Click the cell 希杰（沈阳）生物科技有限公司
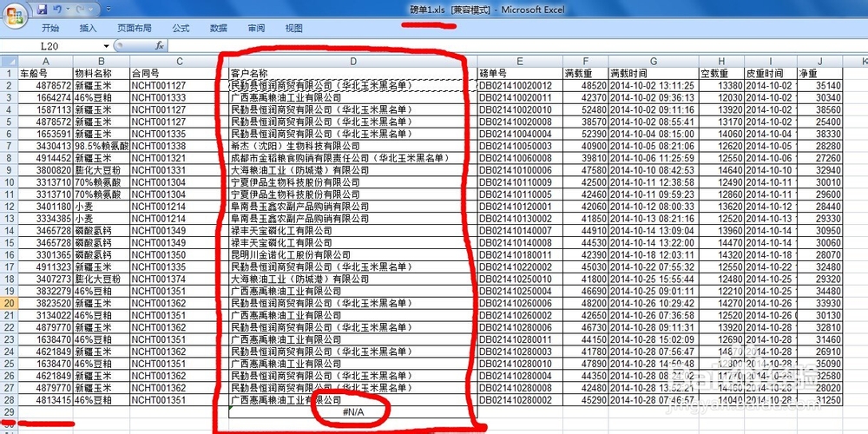Screen dimensions: 868x434 coord(353,146)
